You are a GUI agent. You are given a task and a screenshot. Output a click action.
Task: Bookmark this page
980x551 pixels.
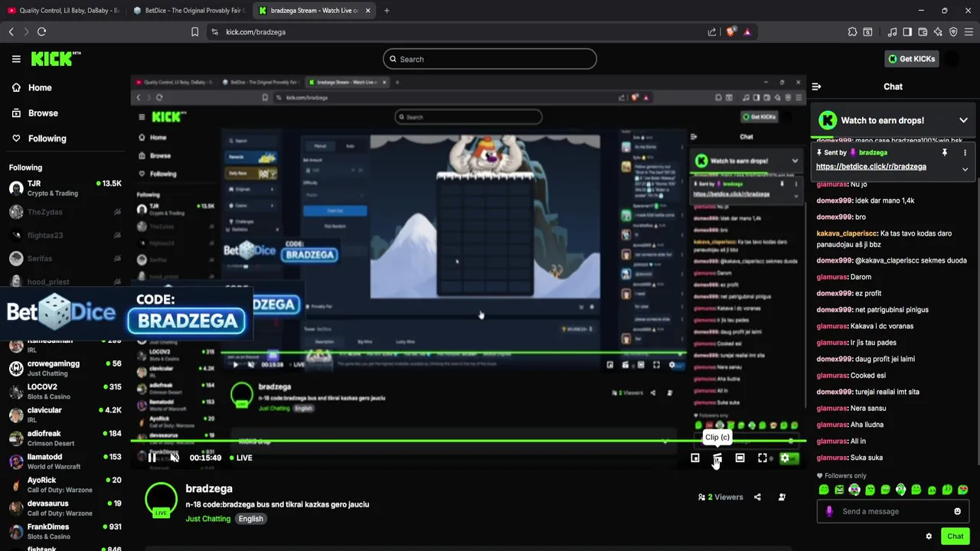194,32
